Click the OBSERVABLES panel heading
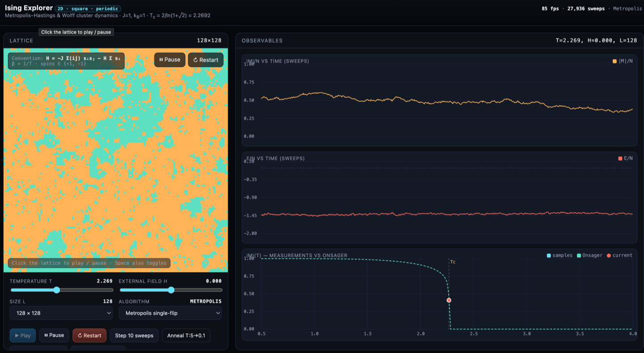This screenshot has height=353, width=644. pyautogui.click(x=262, y=41)
